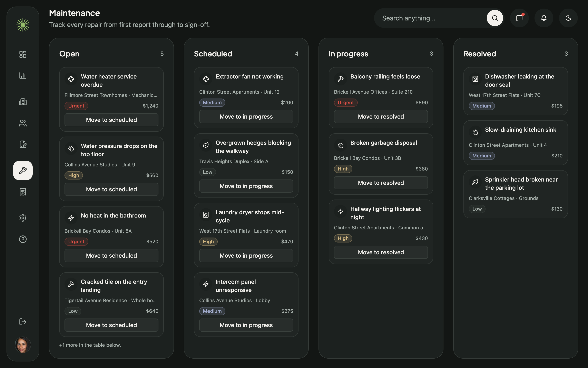Move No heat in the bathroom to scheduled

pyautogui.click(x=111, y=256)
